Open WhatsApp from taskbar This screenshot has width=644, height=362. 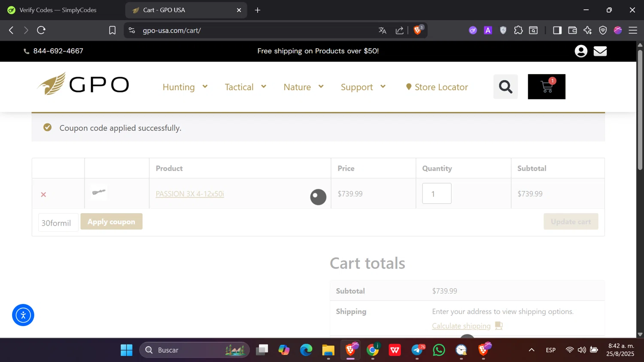point(439,350)
